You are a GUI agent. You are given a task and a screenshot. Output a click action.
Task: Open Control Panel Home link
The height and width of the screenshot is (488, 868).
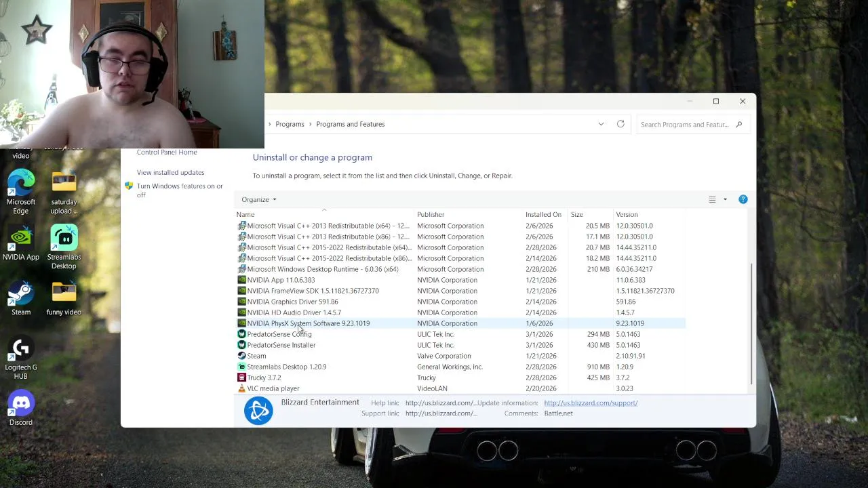(167, 152)
